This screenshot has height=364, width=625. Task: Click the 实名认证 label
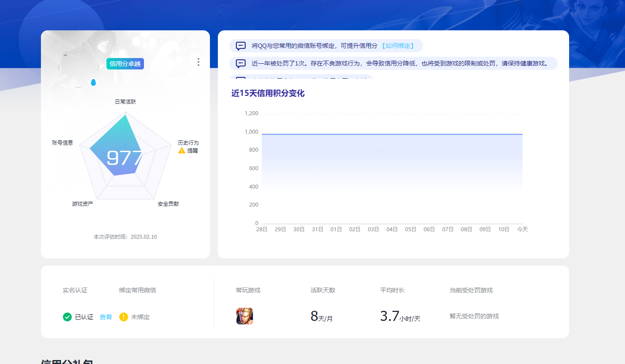75,290
